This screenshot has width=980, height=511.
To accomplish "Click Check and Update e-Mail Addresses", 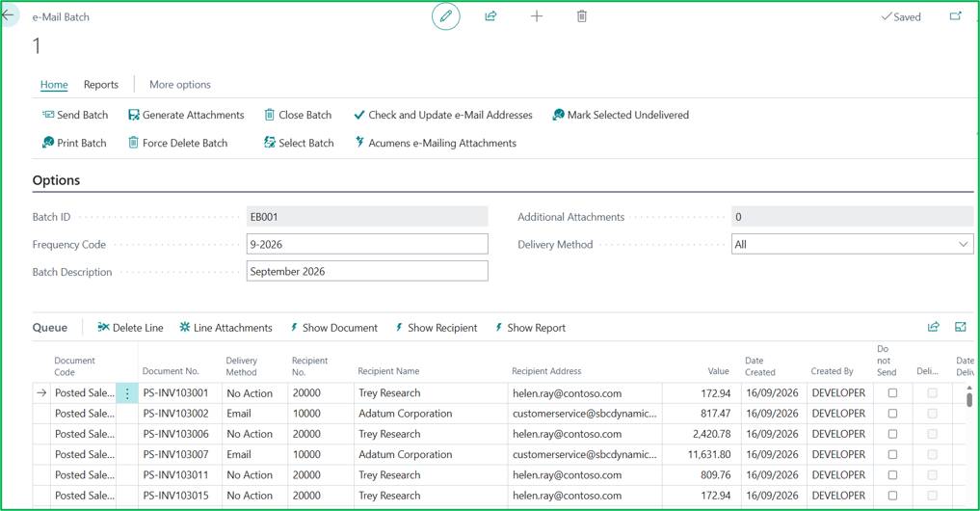I will tap(442, 115).
